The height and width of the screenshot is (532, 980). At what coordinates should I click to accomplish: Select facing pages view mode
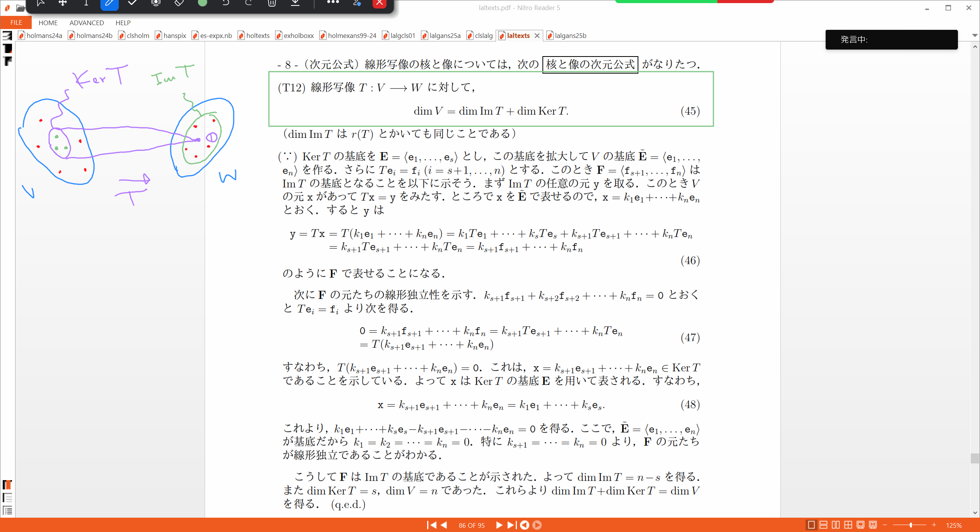click(836, 525)
